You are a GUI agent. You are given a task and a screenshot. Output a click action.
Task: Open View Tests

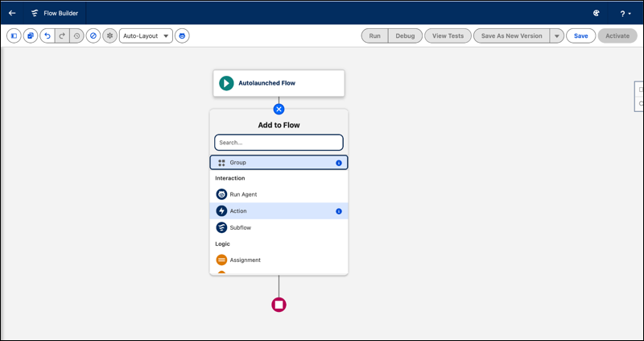pyautogui.click(x=448, y=35)
